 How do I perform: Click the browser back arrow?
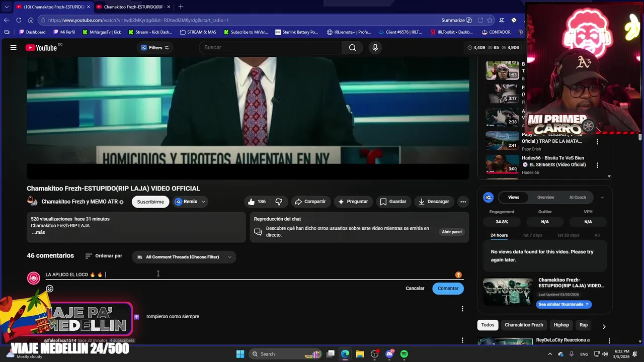(7, 20)
